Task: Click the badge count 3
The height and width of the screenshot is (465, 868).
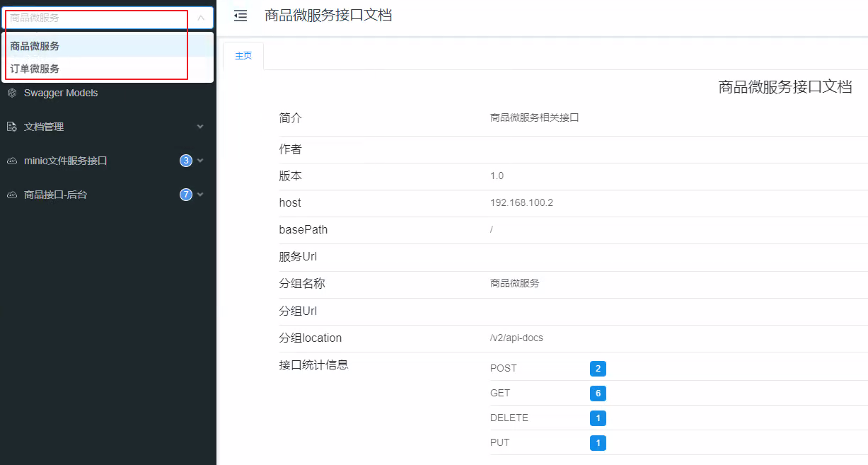Action: tap(186, 161)
